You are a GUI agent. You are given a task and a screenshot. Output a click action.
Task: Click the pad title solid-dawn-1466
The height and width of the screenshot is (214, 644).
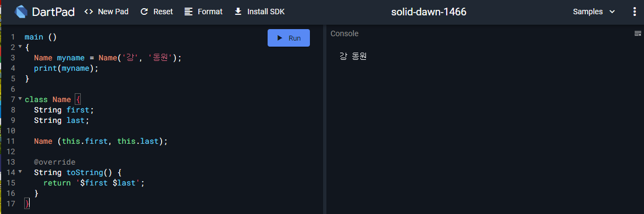(x=429, y=12)
